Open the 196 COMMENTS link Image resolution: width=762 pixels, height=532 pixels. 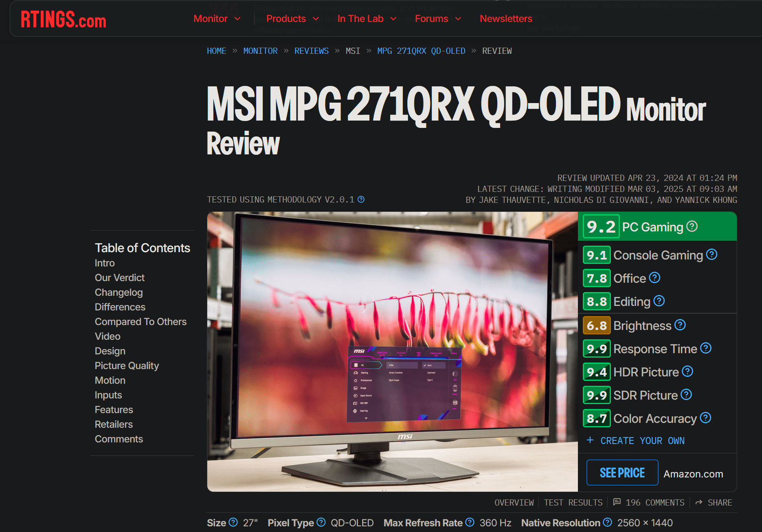coord(655,503)
